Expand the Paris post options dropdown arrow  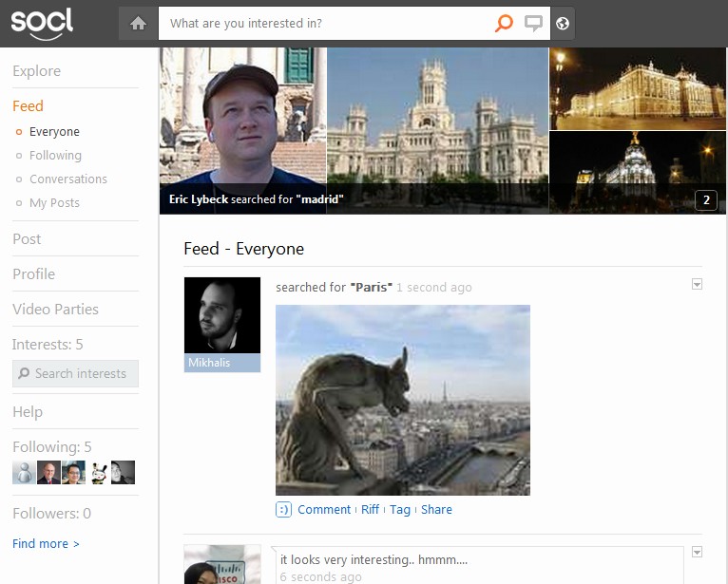[697, 285]
